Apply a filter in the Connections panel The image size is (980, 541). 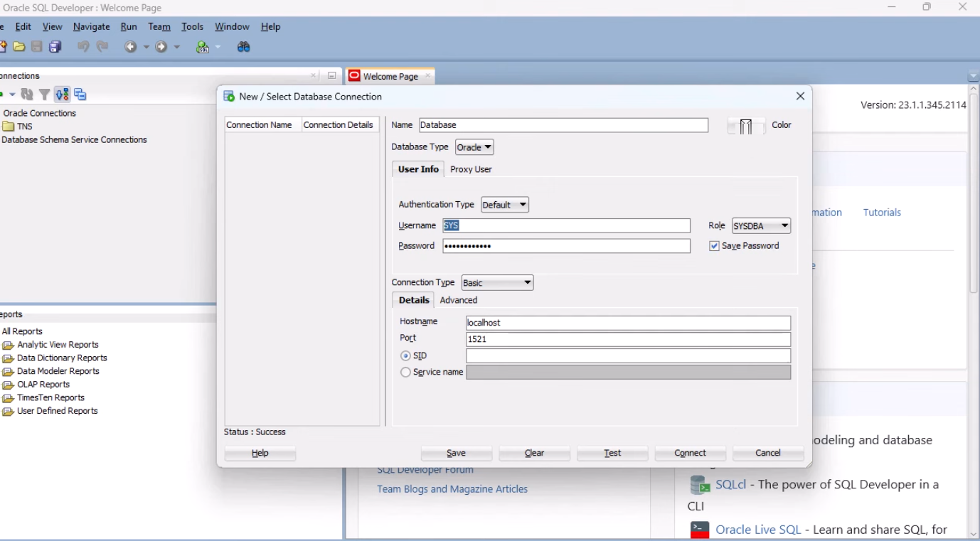pyautogui.click(x=43, y=93)
